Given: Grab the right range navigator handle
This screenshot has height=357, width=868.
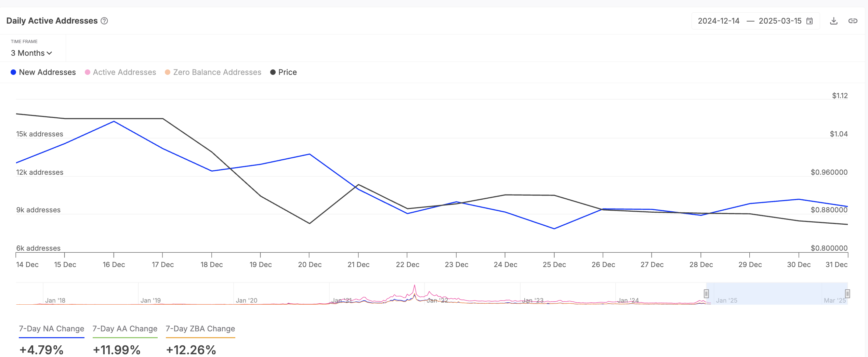Looking at the screenshot, I should click(847, 293).
